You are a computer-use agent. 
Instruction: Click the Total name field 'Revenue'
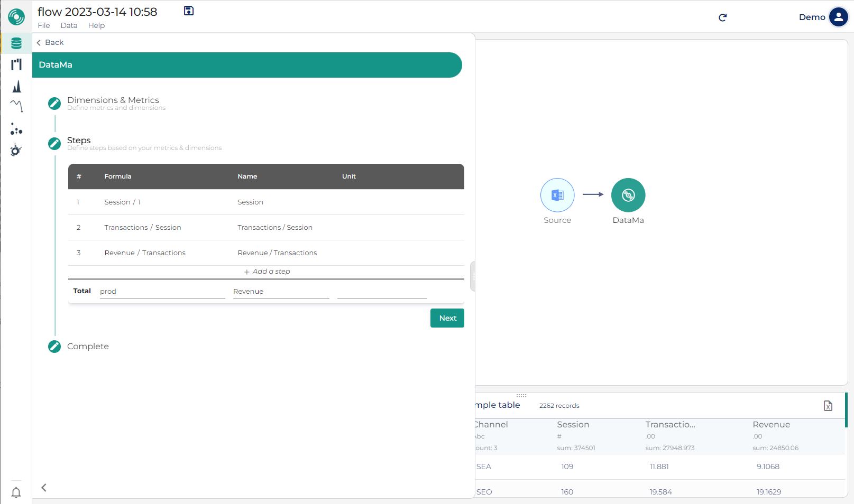pos(281,291)
